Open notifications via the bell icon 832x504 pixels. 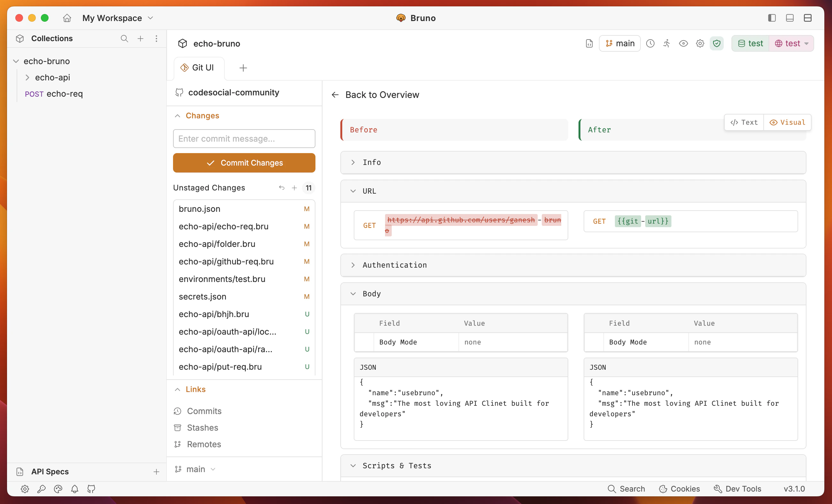tap(75, 488)
